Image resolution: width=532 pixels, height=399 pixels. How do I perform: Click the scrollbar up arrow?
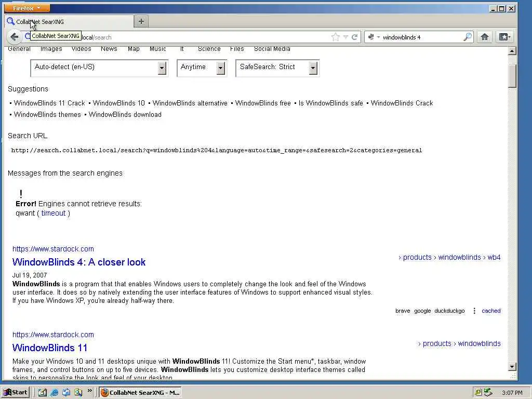[x=512, y=51]
